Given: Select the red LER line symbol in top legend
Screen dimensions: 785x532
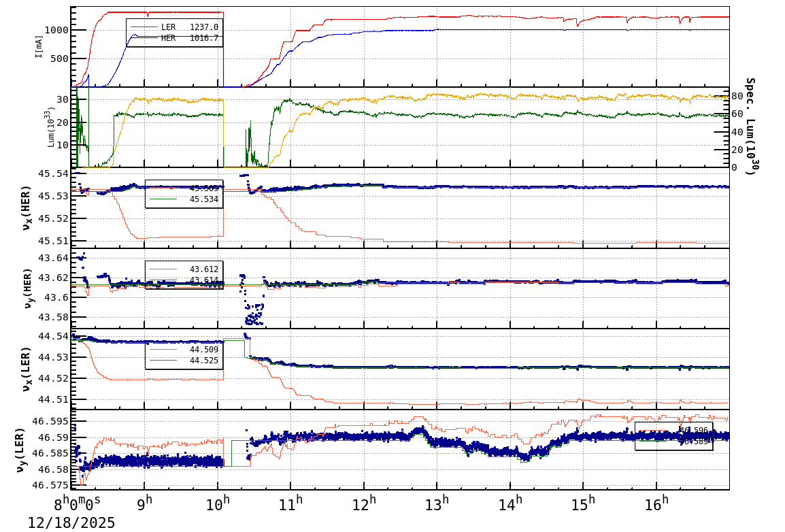Looking at the screenshot, I should point(144,27).
